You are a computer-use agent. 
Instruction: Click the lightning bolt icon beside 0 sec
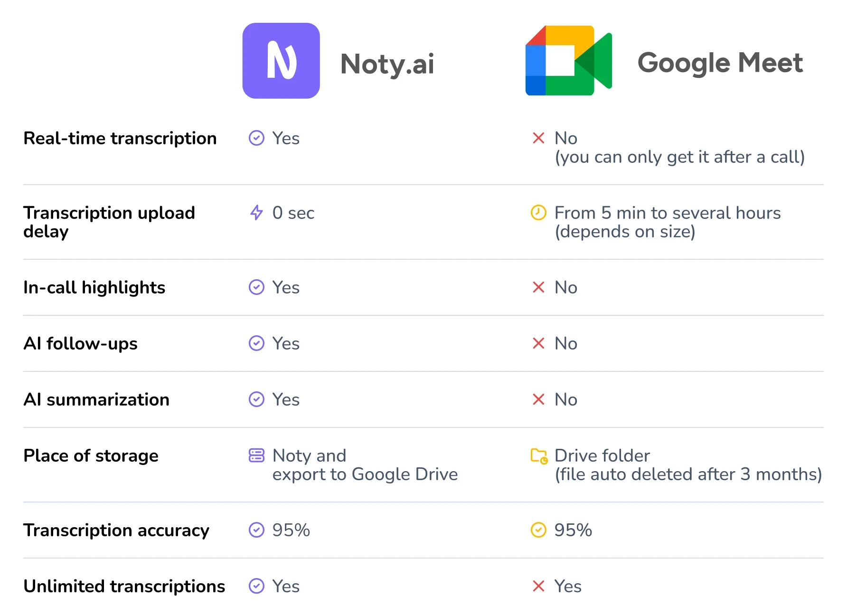[x=256, y=212]
